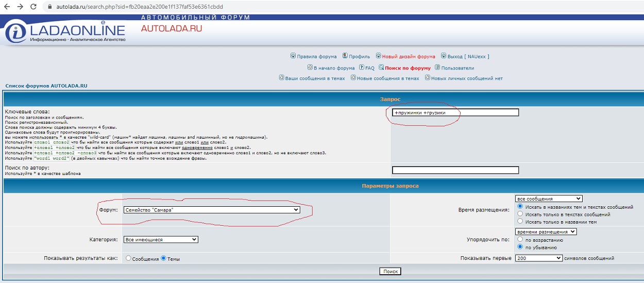
Task: Open the Форум dropdown Семейство Самара
Action: click(x=212, y=210)
